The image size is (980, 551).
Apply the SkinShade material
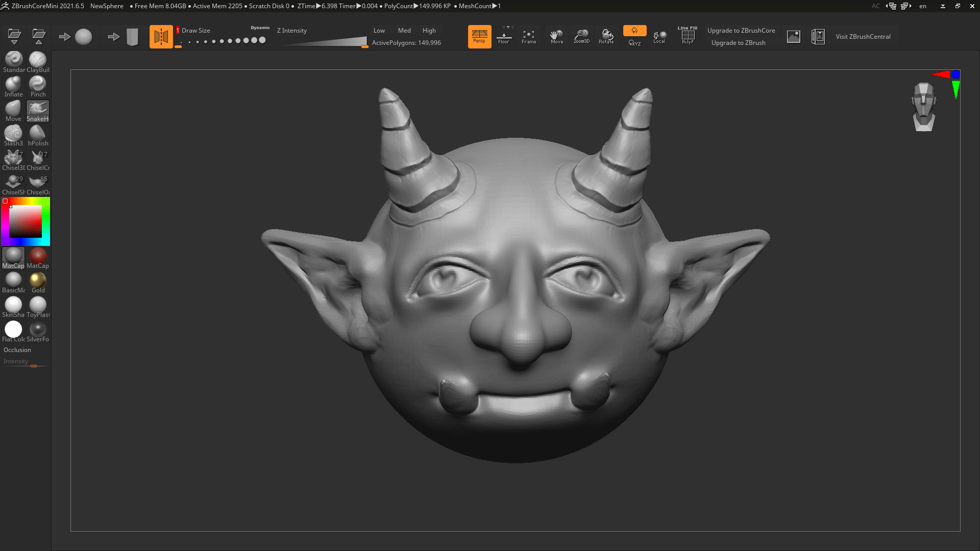pyautogui.click(x=13, y=304)
